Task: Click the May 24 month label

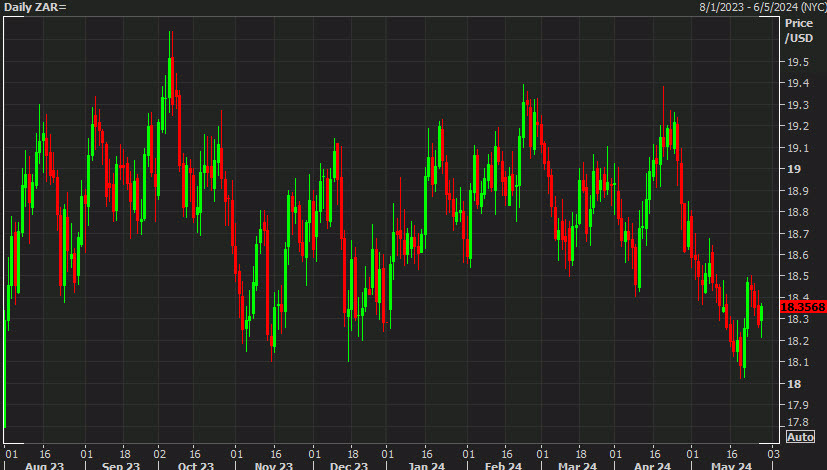Action: click(x=731, y=466)
